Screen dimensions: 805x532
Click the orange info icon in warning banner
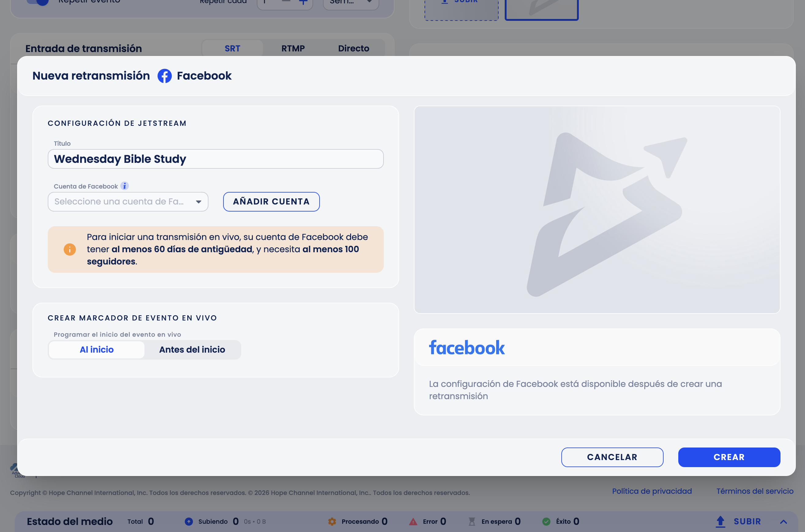[70, 249]
